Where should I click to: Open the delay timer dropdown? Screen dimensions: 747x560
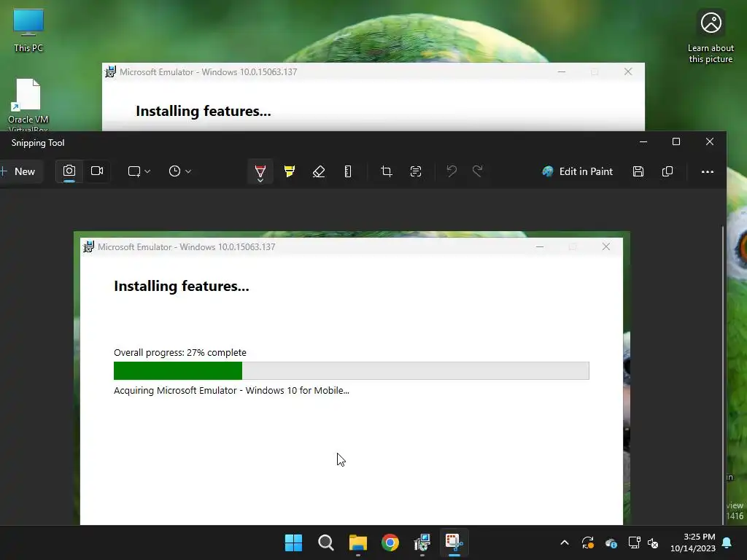(179, 171)
